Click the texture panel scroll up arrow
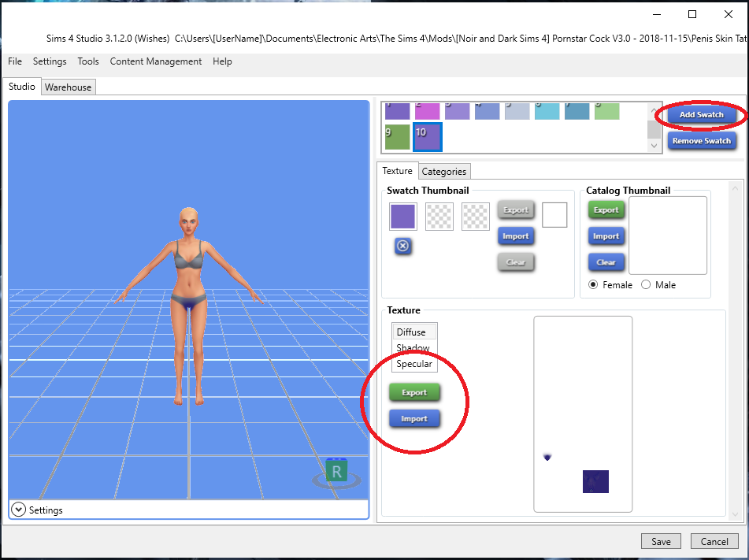Screen dimensions: 749x560 click(x=735, y=188)
